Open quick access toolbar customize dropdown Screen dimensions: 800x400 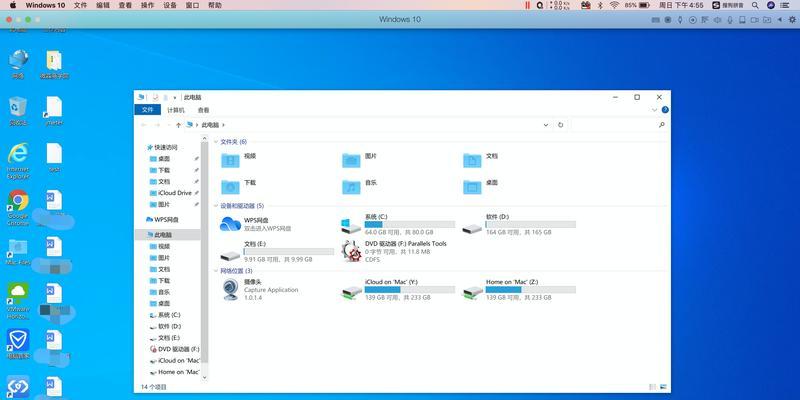pos(175,97)
